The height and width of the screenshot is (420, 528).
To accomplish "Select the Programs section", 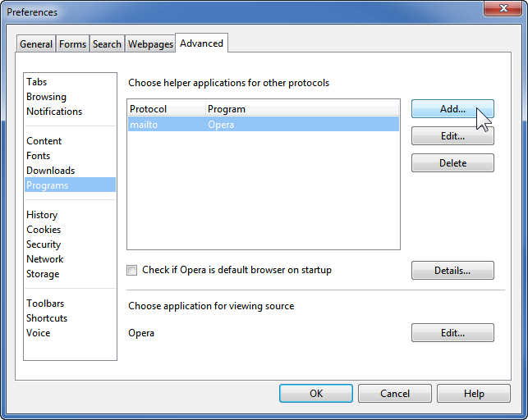I will click(x=70, y=185).
